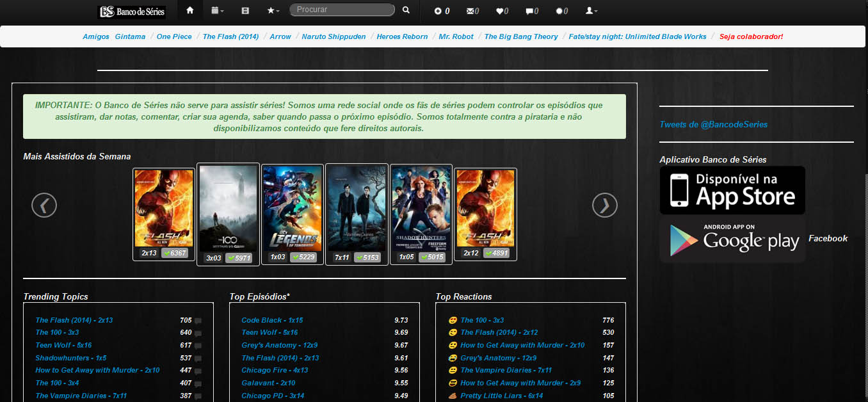Open the Mr. Robot shortcut

coord(456,36)
